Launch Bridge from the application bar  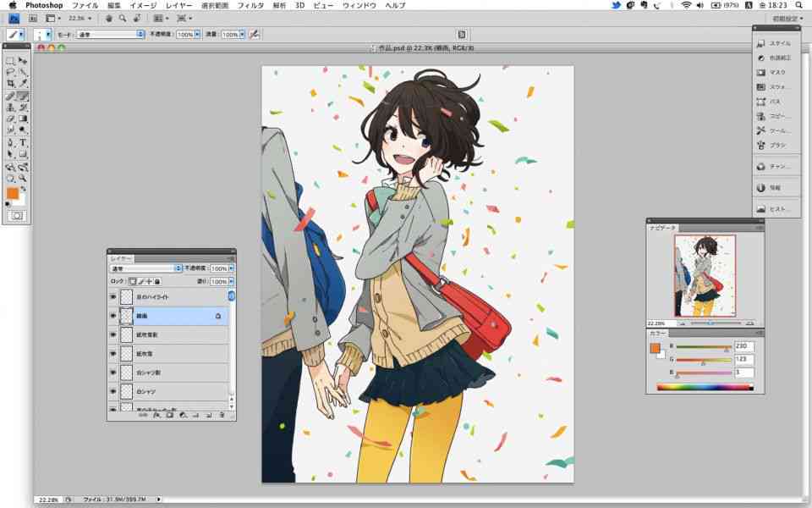[x=33, y=18]
